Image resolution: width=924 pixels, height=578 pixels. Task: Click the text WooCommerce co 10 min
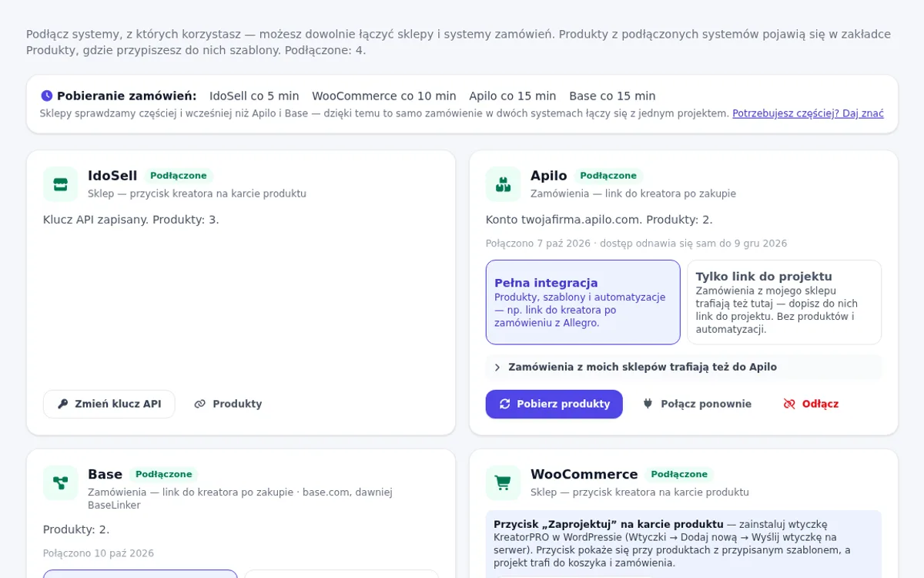coord(384,96)
